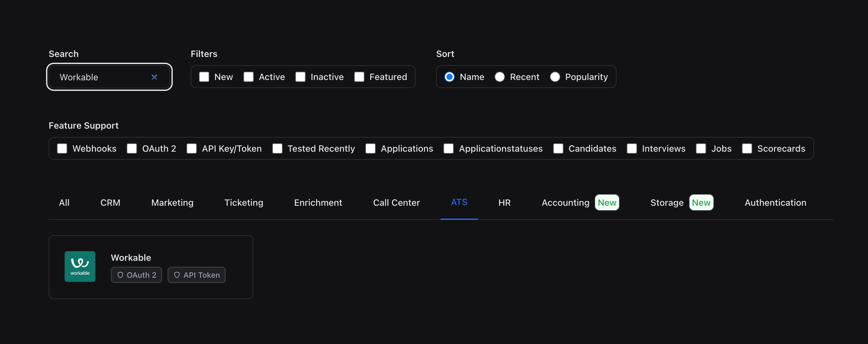Enable the New filter checkbox

tap(204, 77)
